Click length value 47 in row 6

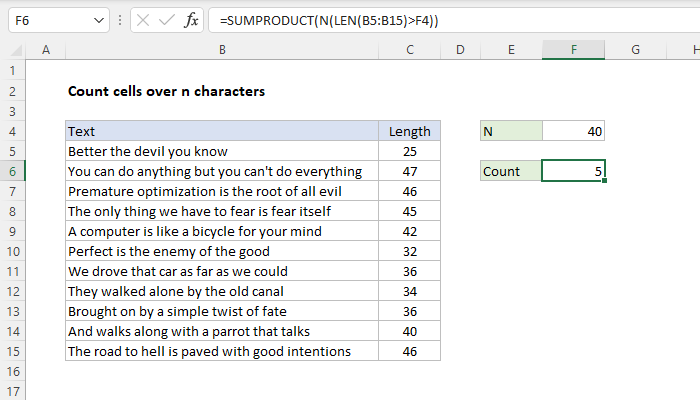[409, 171]
